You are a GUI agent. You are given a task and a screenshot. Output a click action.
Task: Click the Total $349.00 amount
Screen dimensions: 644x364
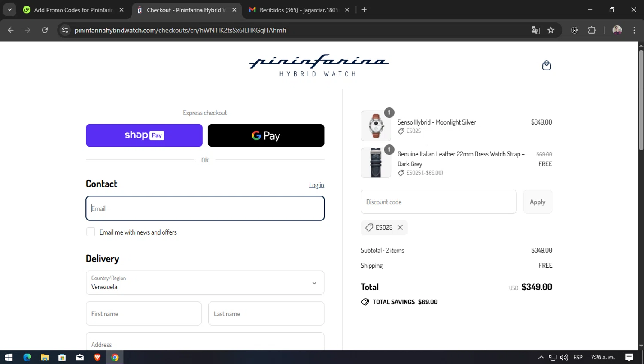537,287
